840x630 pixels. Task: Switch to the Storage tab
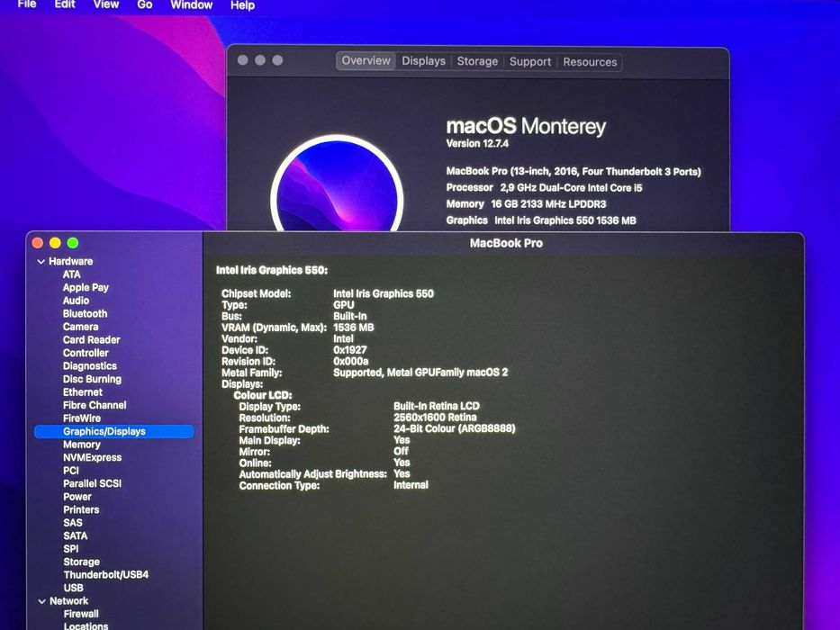click(477, 61)
